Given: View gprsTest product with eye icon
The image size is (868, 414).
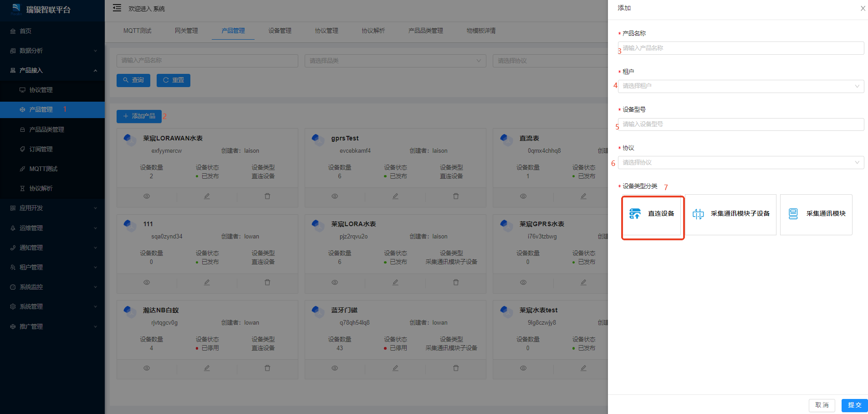Looking at the screenshot, I should click(335, 196).
